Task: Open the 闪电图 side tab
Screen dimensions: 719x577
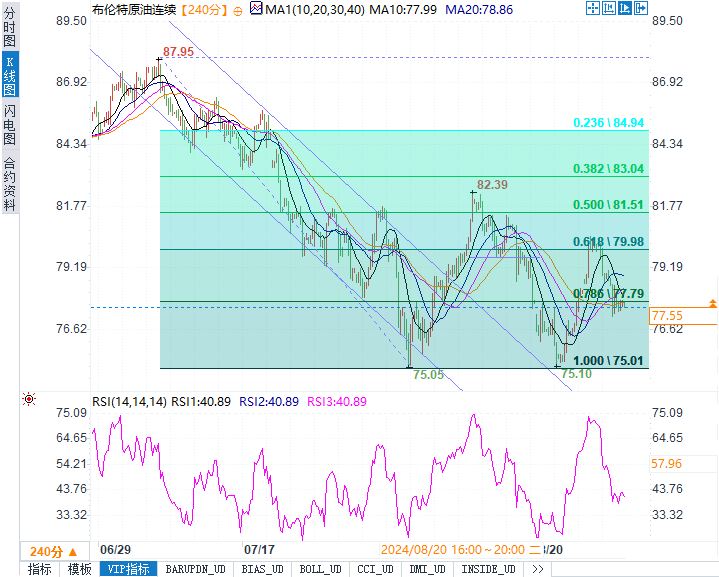Action: (x=10, y=123)
